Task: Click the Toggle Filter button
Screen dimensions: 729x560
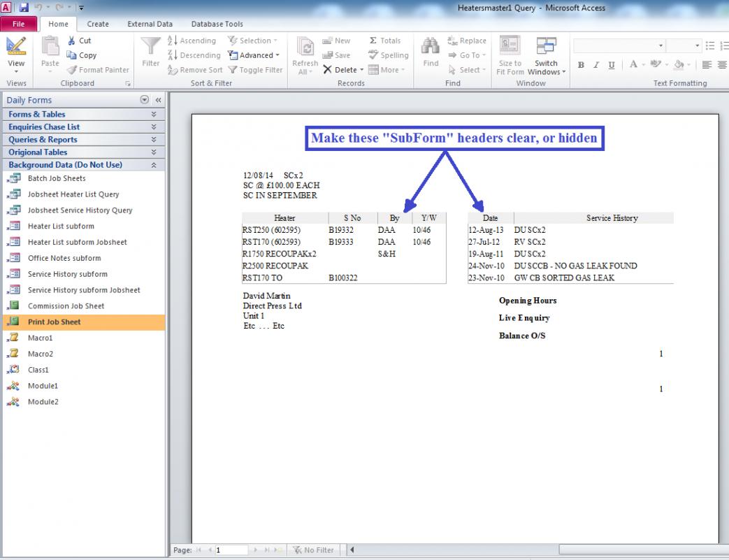Action: [x=255, y=70]
